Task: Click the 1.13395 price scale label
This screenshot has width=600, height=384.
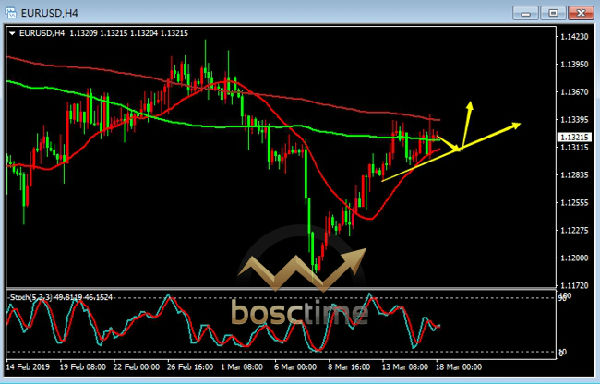Action: (x=574, y=120)
